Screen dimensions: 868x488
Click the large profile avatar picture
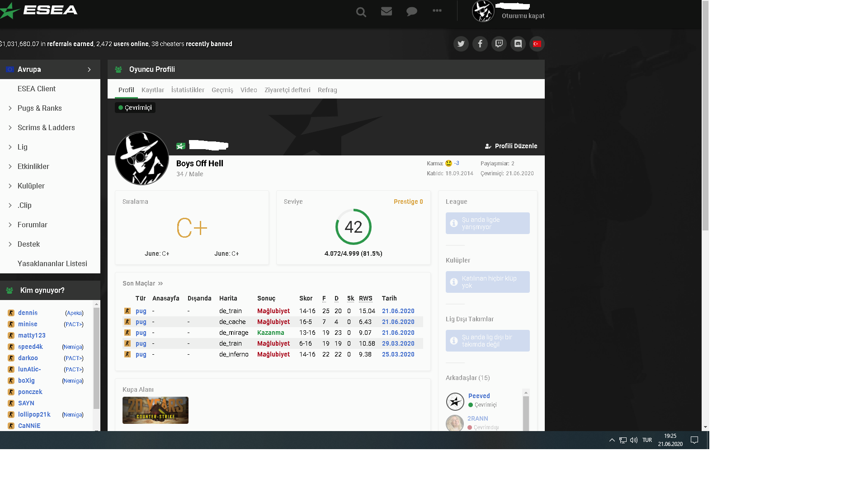(142, 158)
